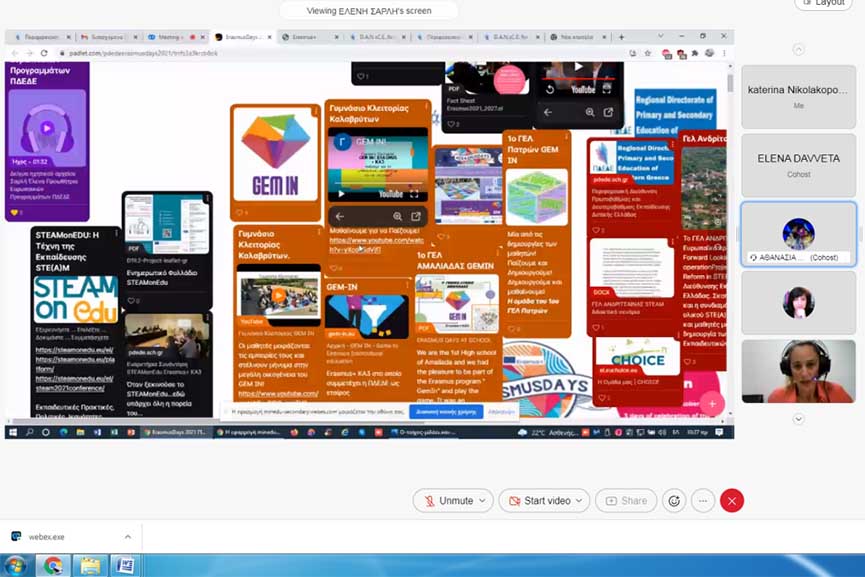Screen dimensions: 865x577
Task: Bookmark page with star icon
Action: click(648, 53)
